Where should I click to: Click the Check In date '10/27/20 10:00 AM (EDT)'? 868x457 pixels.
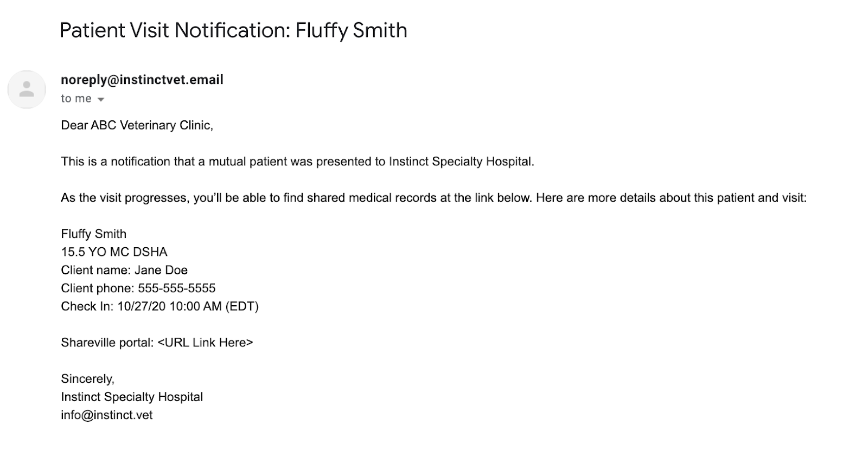click(188, 306)
